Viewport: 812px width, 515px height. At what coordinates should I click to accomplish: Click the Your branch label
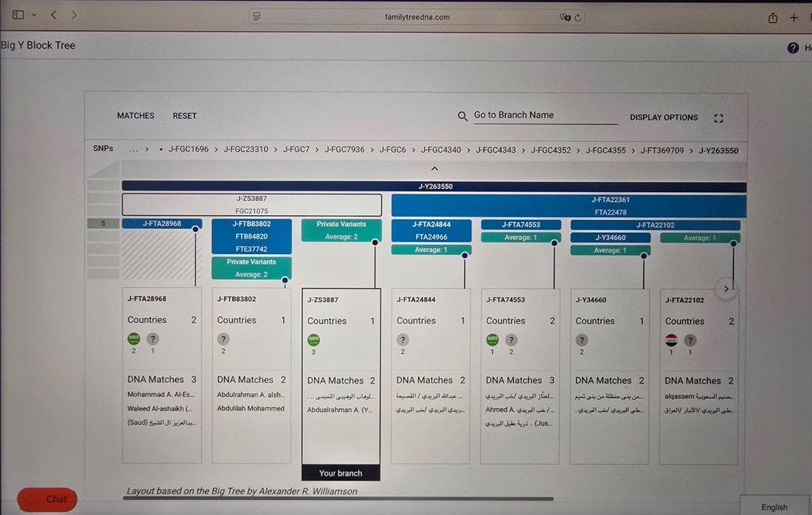click(340, 473)
